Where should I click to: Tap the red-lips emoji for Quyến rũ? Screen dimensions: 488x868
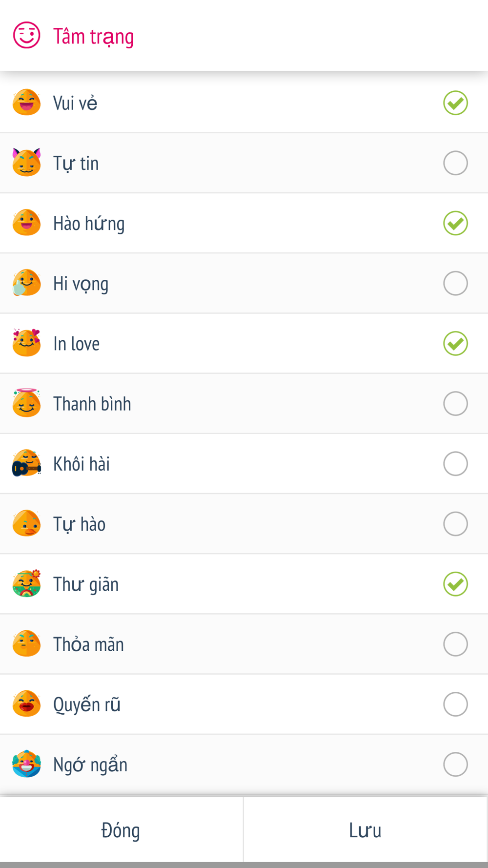pos(26,704)
